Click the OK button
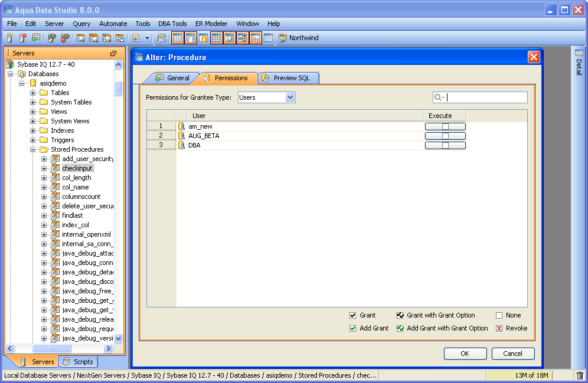The height and width of the screenshot is (383, 588). 465,353
